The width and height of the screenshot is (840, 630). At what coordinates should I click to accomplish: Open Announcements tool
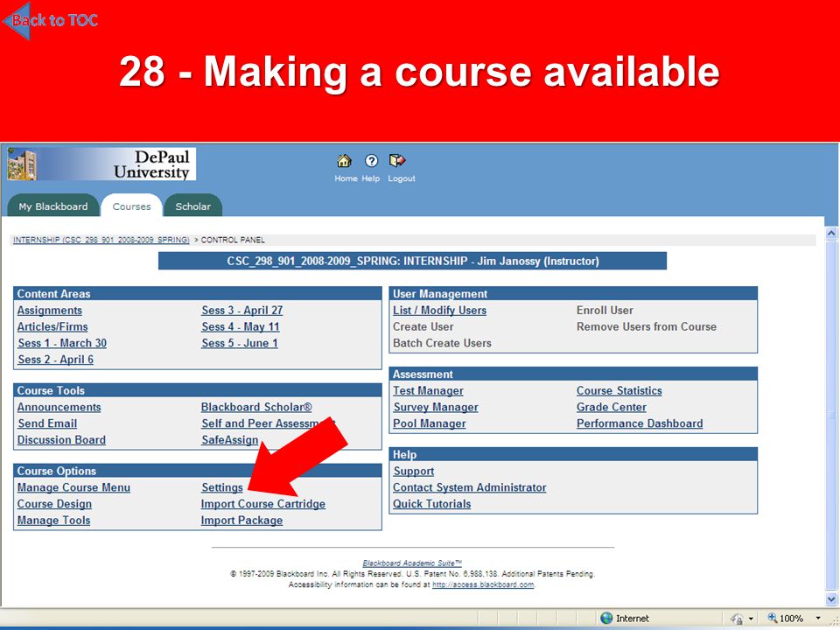(59, 407)
